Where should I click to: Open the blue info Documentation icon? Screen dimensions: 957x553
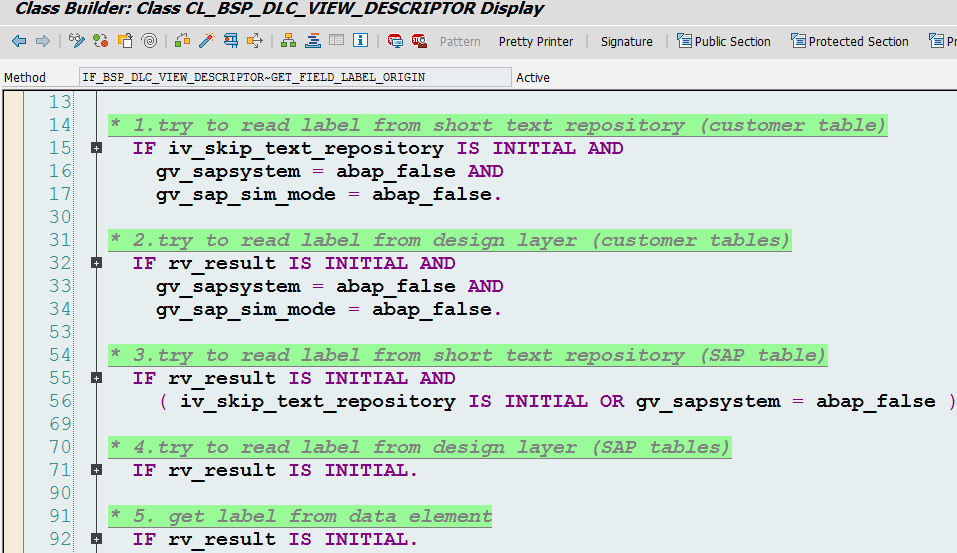pyautogui.click(x=361, y=41)
